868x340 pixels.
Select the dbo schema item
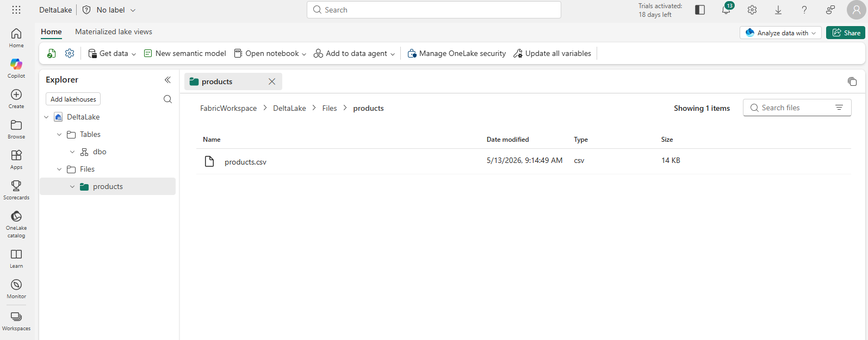click(x=100, y=152)
